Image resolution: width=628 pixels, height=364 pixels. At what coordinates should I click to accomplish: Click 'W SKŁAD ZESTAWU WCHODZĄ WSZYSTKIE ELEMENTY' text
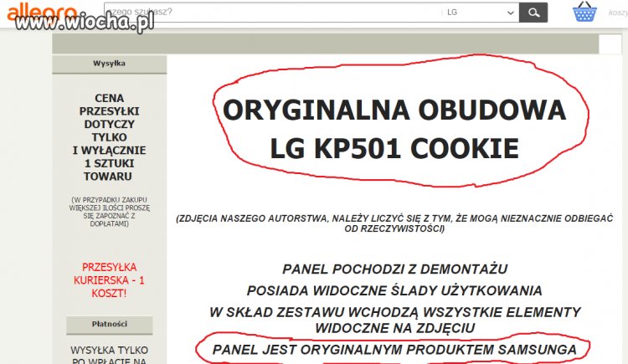click(x=394, y=312)
